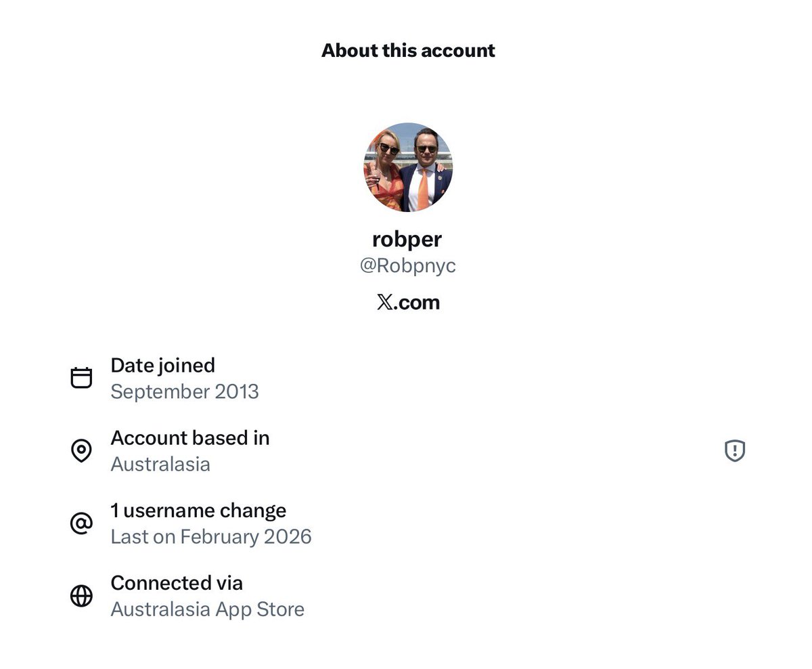
Task: Click the September 2013 join date
Action: (185, 391)
